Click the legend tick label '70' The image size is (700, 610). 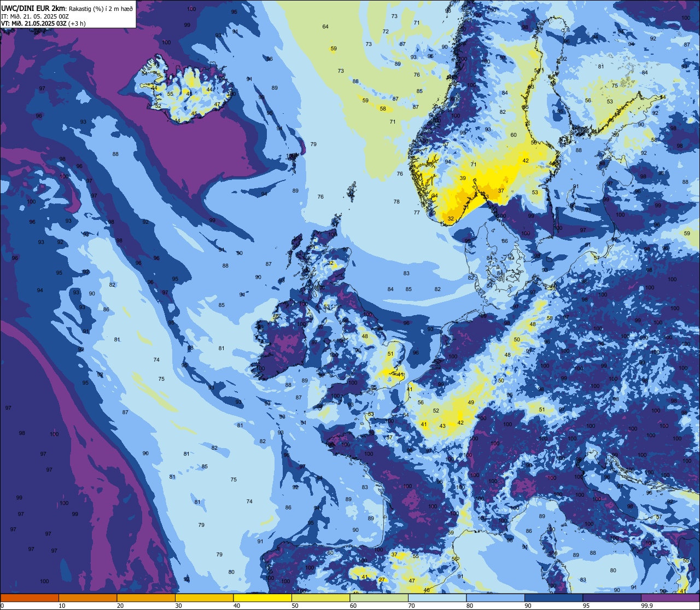click(411, 606)
